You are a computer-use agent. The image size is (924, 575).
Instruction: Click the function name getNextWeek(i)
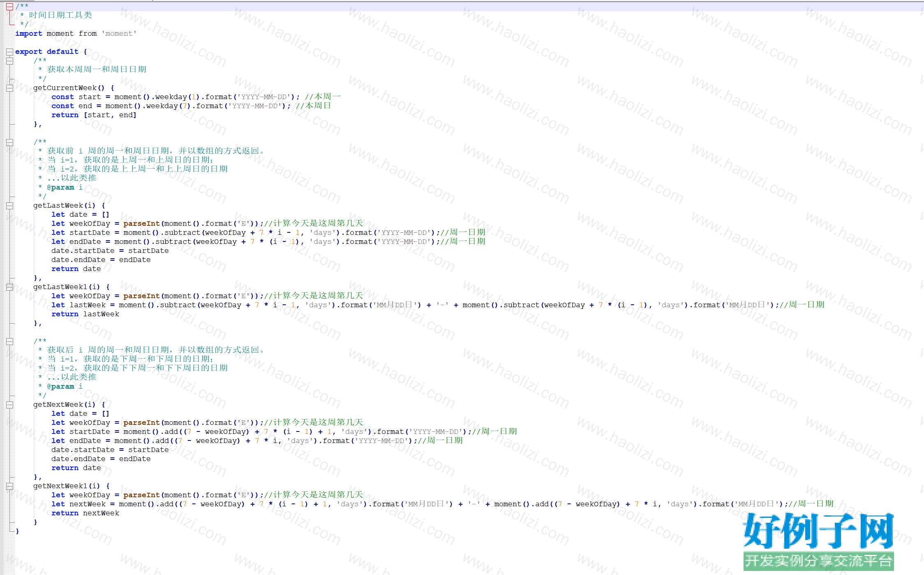65,405
